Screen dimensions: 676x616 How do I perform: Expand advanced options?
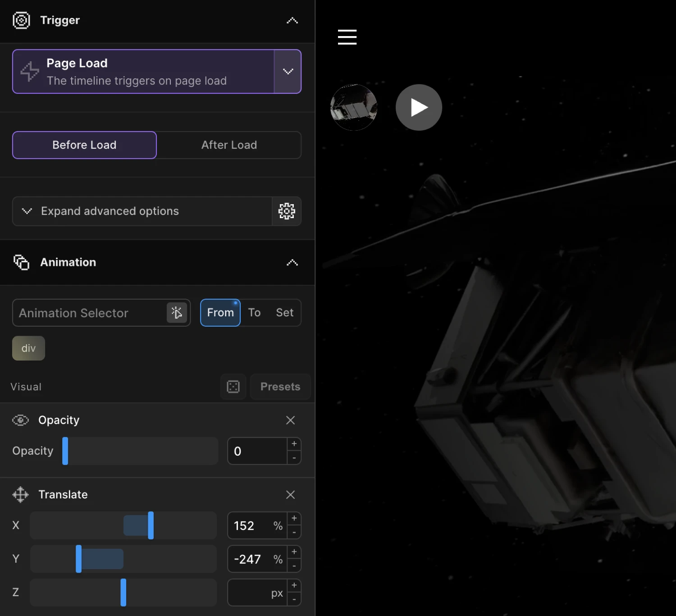(110, 211)
